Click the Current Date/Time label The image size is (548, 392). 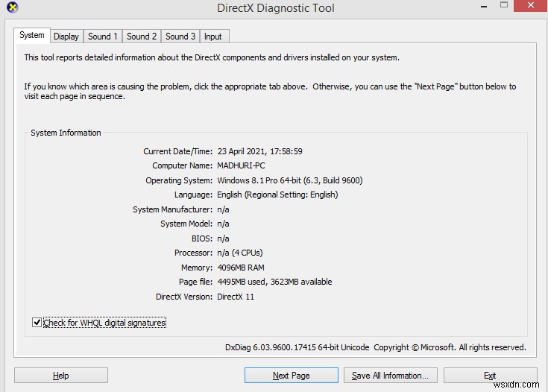[x=177, y=151]
